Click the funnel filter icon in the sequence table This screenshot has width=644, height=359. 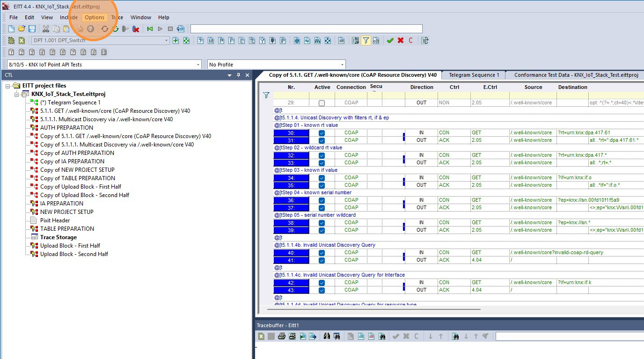tap(266, 95)
